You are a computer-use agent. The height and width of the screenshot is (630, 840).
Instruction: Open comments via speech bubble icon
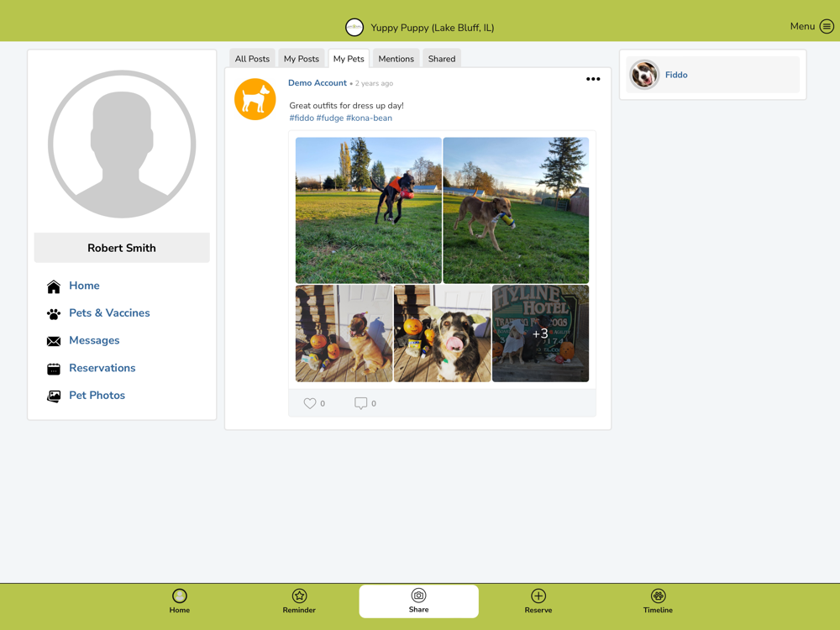click(x=360, y=403)
